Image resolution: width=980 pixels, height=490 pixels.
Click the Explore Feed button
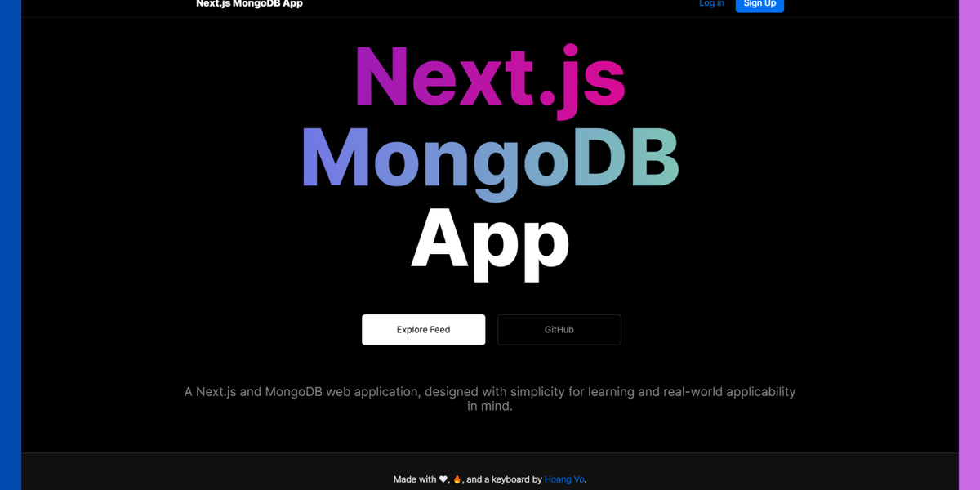point(423,330)
